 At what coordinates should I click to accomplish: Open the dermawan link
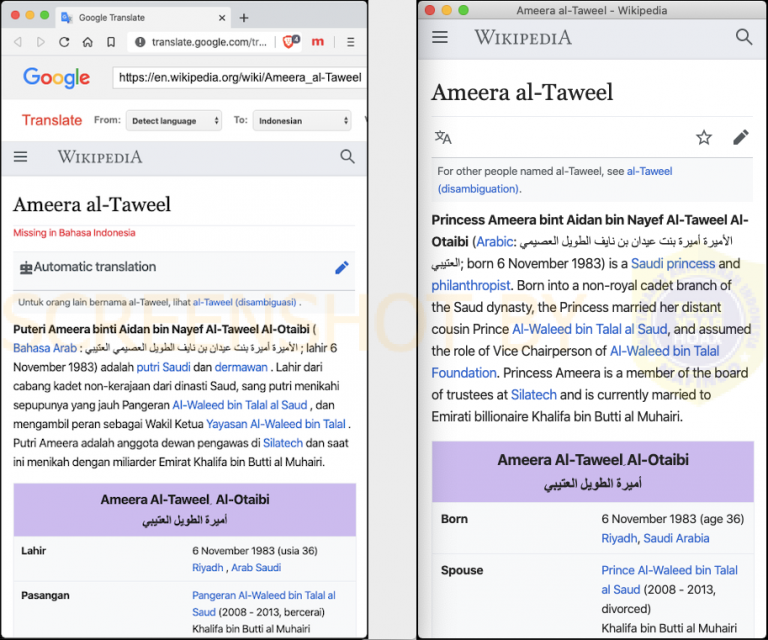[241, 367]
